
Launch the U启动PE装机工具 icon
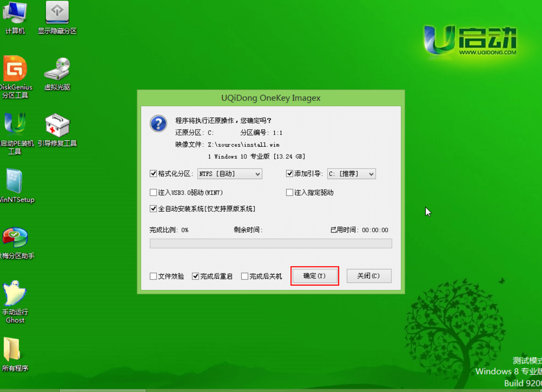(16, 133)
